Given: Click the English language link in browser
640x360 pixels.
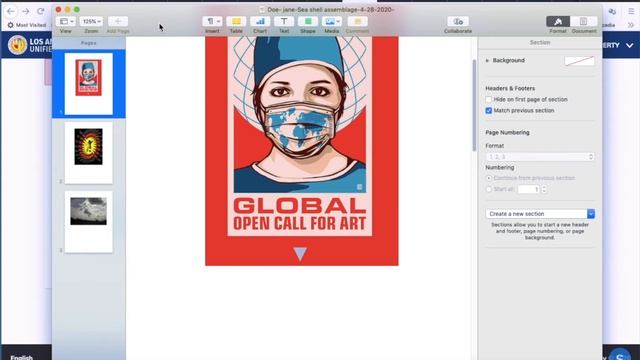Looking at the screenshot, I should coord(22,357).
